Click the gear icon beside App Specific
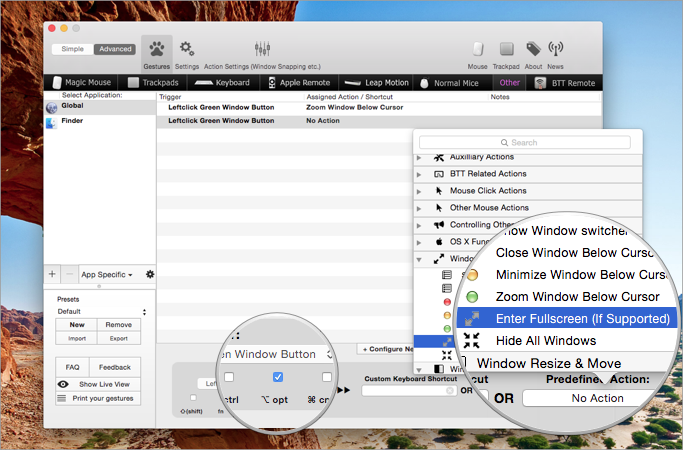Screen dimensions: 683x450 (150, 274)
